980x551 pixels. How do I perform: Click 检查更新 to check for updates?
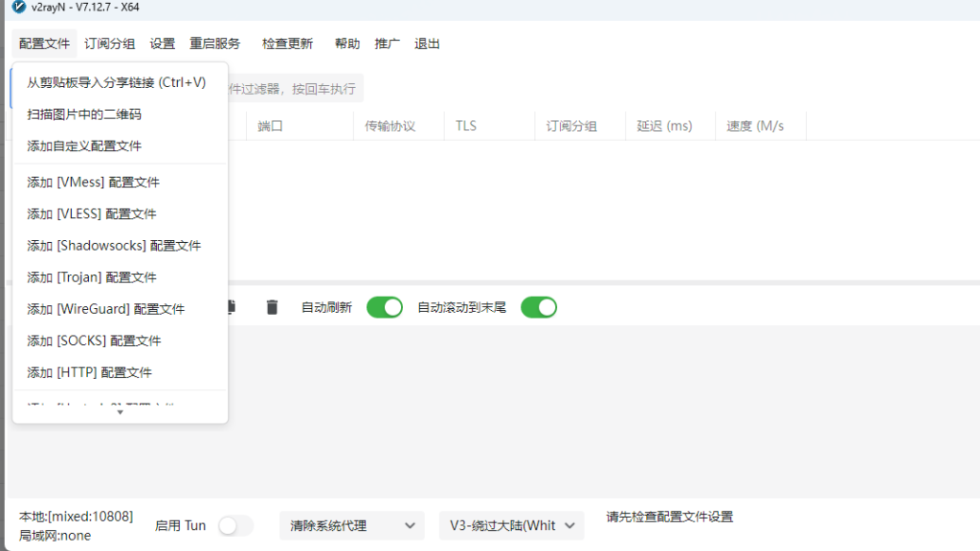(x=286, y=43)
